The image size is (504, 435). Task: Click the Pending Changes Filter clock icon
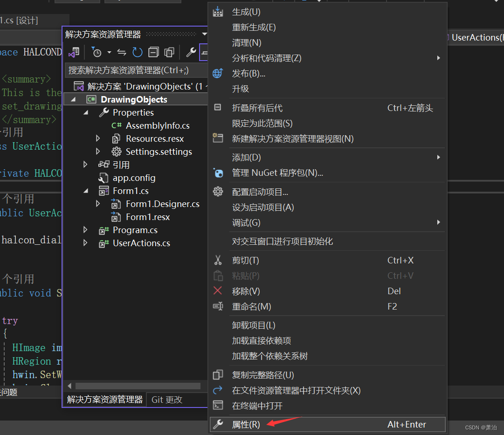[97, 52]
